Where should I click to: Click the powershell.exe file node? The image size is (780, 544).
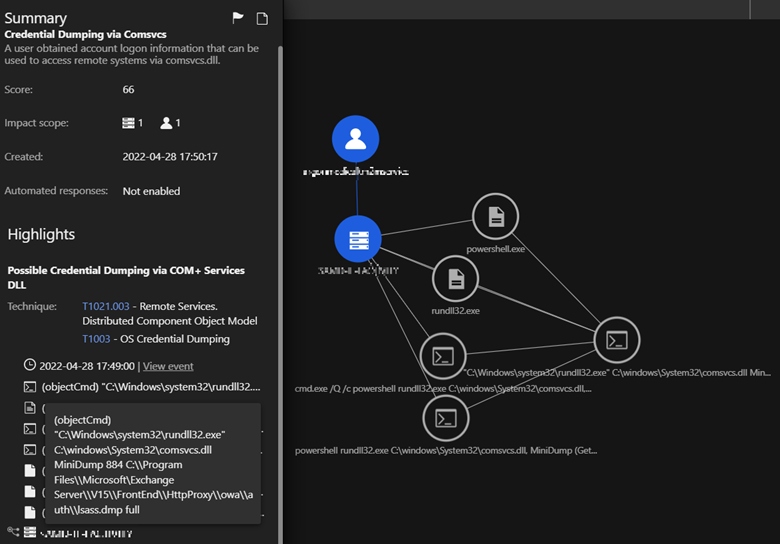[x=495, y=216]
